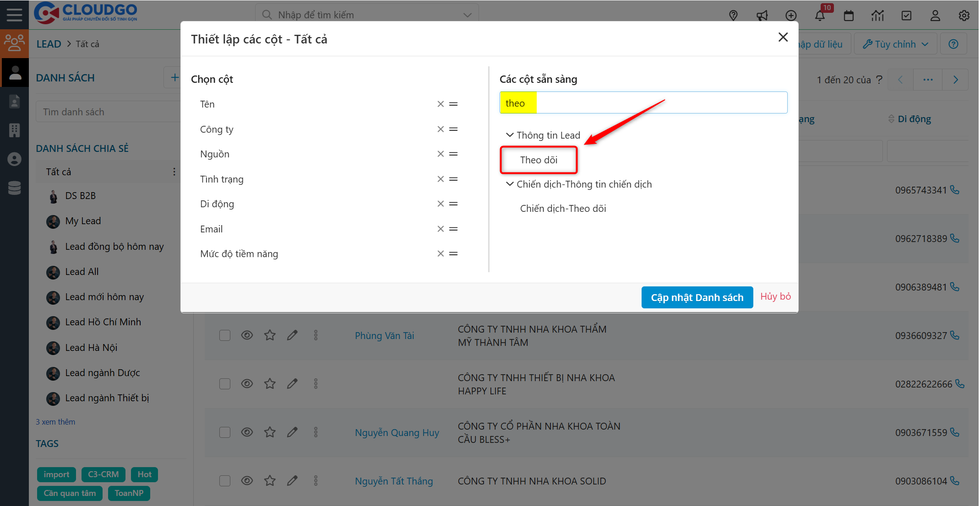The width and height of the screenshot is (980, 506).
Task: Remove the Email column with X
Action: (x=441, y=229)
